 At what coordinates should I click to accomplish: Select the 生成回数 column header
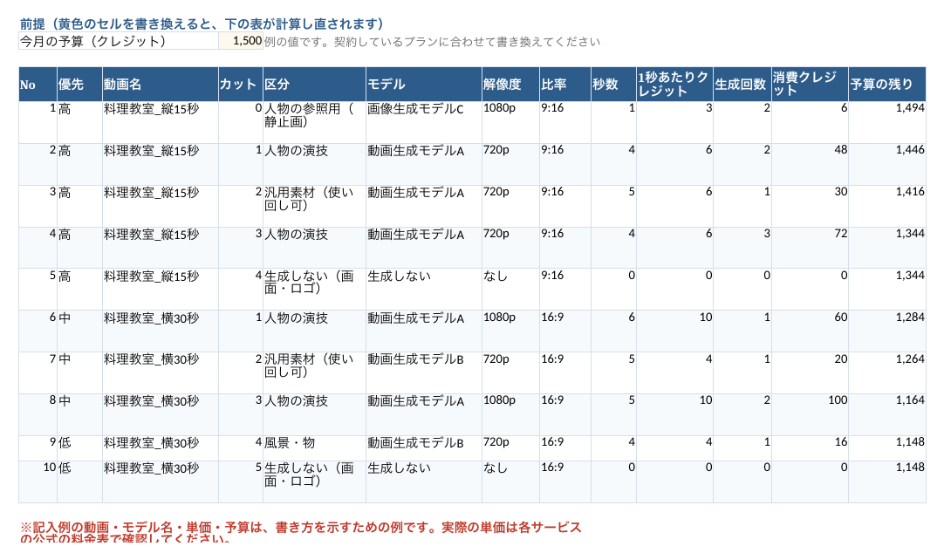tap(742, 85)
